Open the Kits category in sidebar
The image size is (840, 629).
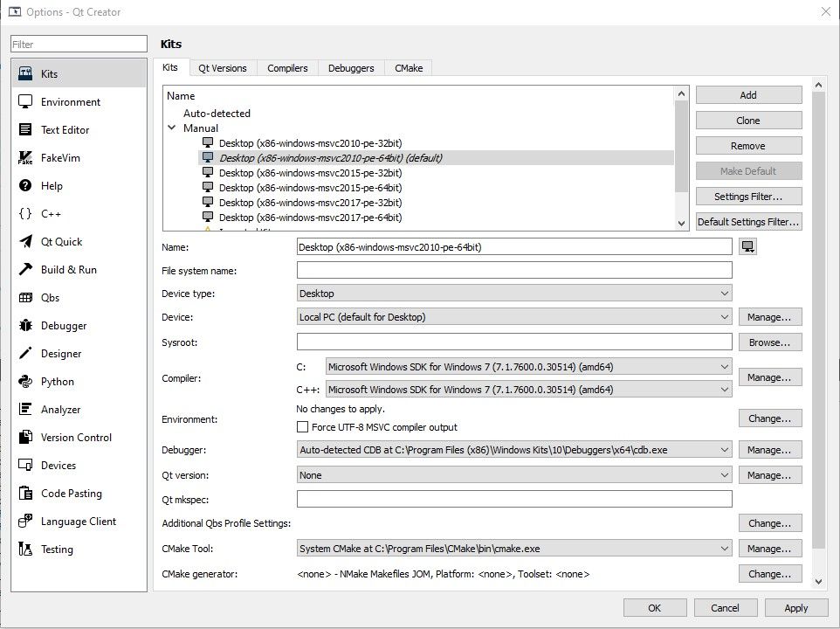(79, 74)
